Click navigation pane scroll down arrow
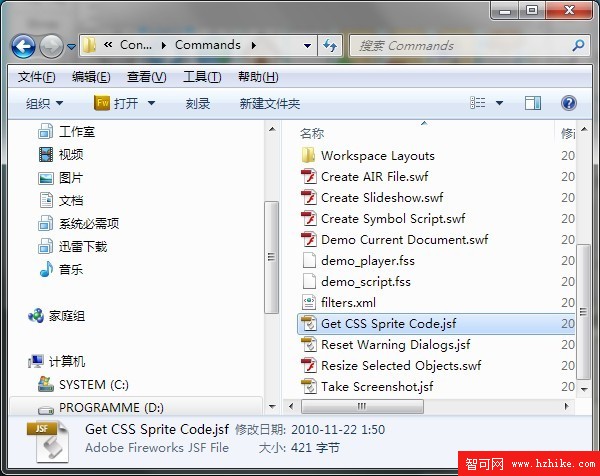This screenshot has width=600, height=476. click(x=272, y=406)
